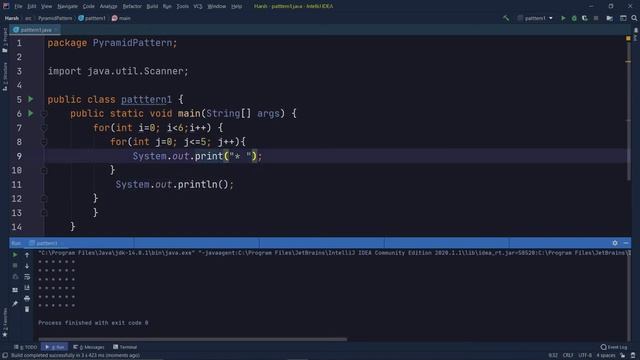Toggle the TODO tool window button

tap(25, 347)
